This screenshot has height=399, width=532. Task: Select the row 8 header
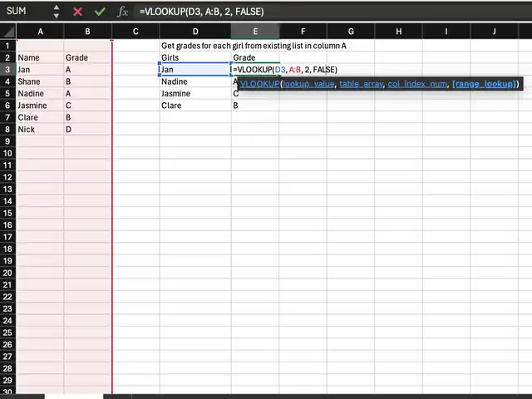[7, 130]
